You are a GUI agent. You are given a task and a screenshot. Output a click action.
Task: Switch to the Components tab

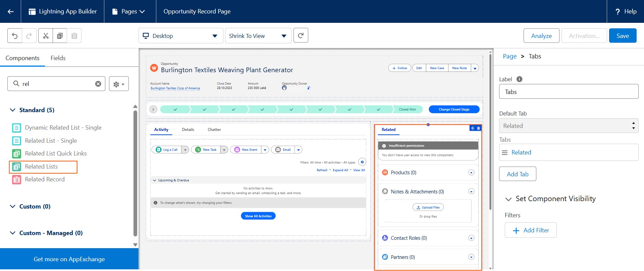tap(22, 58)
